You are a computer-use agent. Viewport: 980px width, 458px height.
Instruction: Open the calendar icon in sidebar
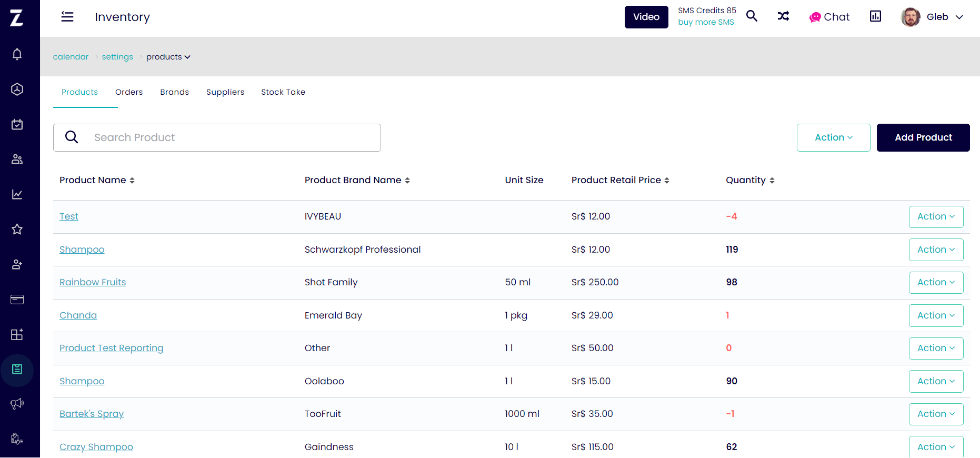tap(17, 124)
